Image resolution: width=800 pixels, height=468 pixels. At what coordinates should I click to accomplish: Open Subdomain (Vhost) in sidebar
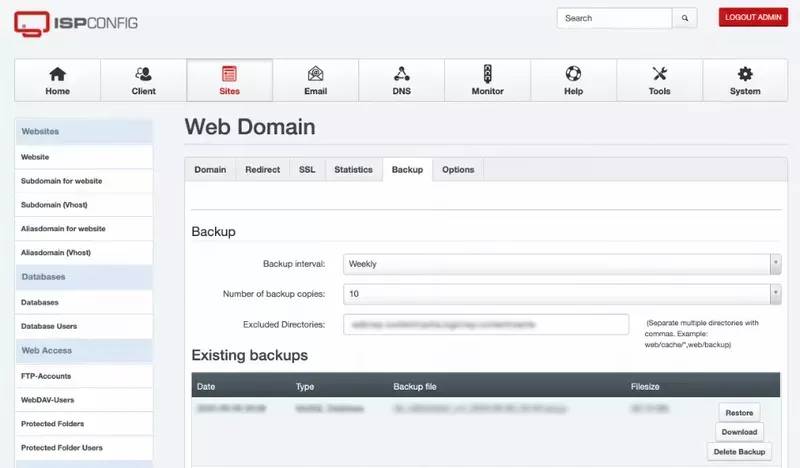(84, 205)
